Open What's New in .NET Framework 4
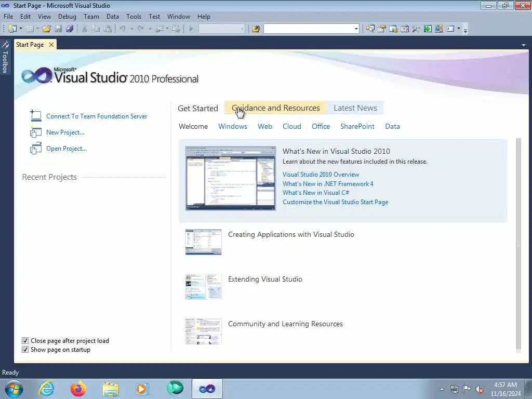The width and height of the screenshot is (532, 399). [328, 183]
